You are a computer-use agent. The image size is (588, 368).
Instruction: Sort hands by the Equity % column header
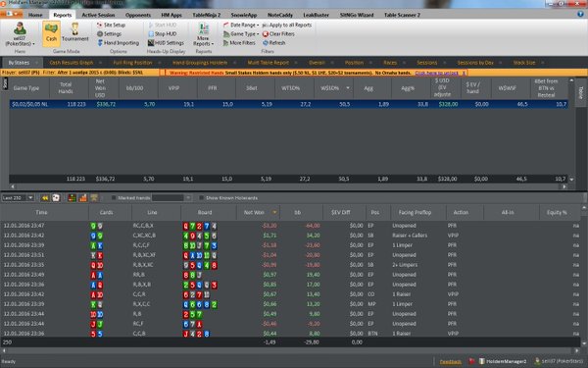[557, 213]
